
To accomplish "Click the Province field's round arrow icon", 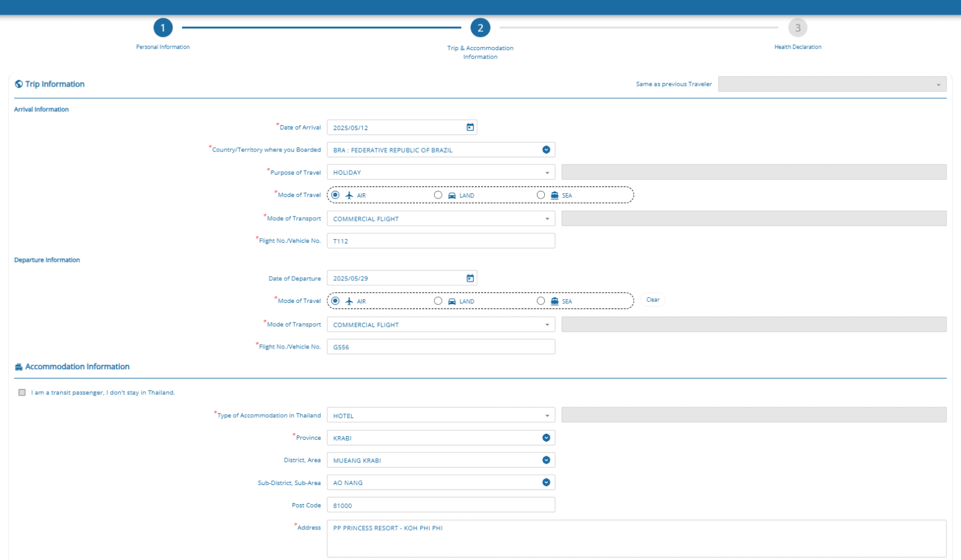I will [x=546, y=438].
